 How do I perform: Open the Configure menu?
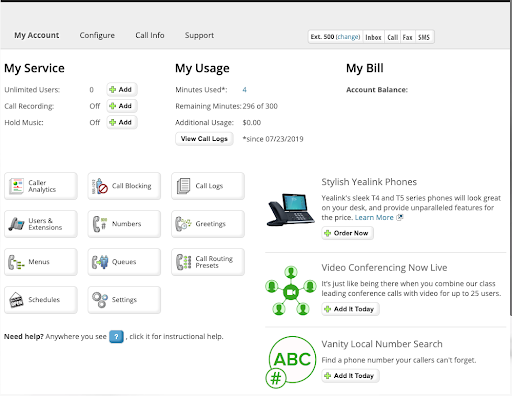click(x=97, y=35)
